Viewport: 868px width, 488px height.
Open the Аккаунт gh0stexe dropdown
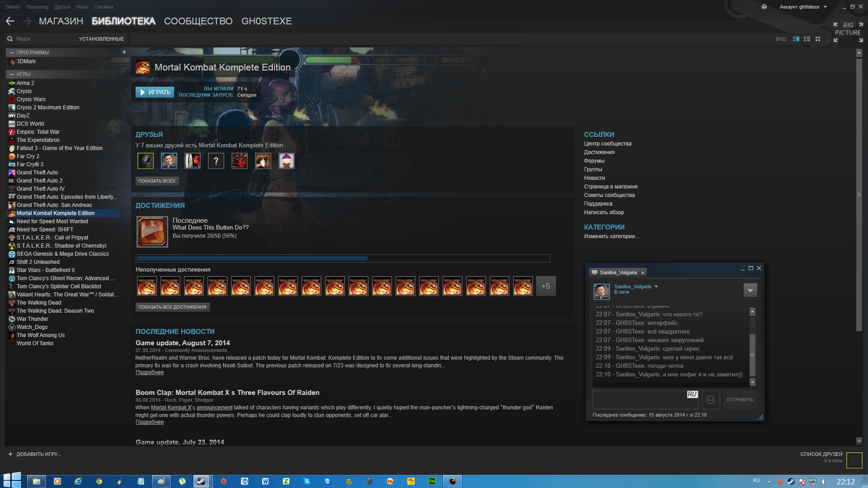click(x=803, y=7)
